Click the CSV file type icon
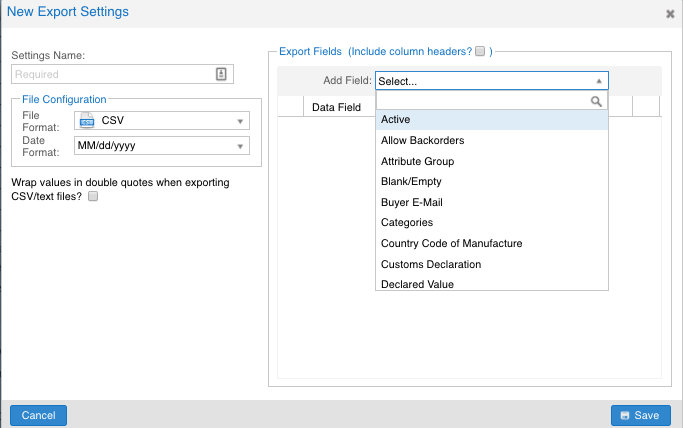 [x=87, y=121]
